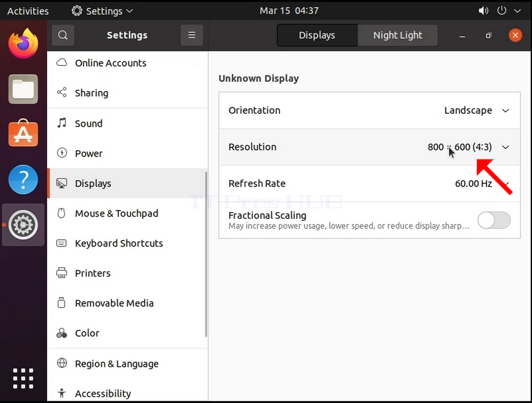Image resolution: width=532 pixels, height=403 pixels.
Task: Click the volume icon in top bar
Action: (x=483, y=11)
